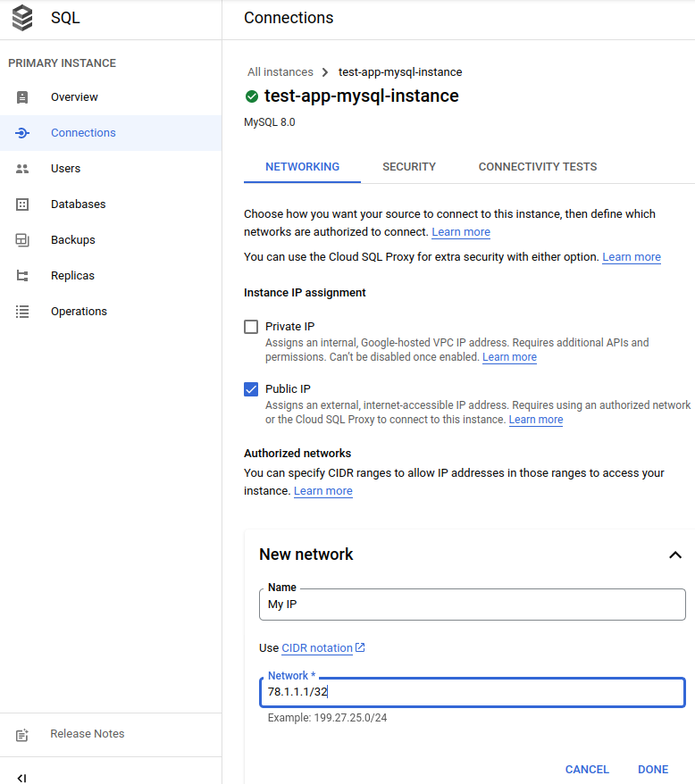Screen dimensions: 695x784
Task: Disable the Public IP checkbox
Action: [x=251, y=388]
